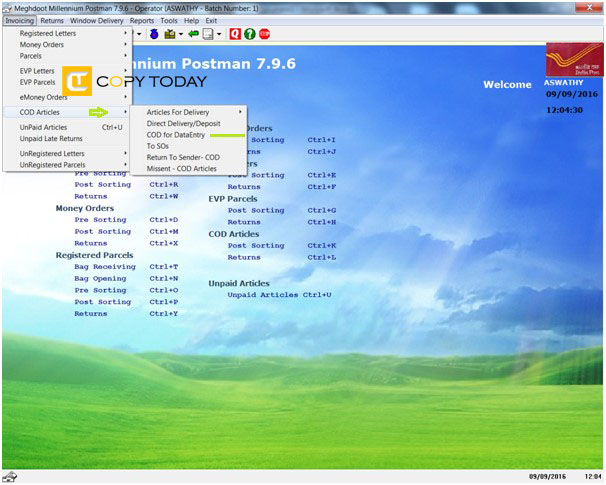Click Money Orders Returns Ctrl+X shortcut
Screen dimensions: 606x485
126,243
